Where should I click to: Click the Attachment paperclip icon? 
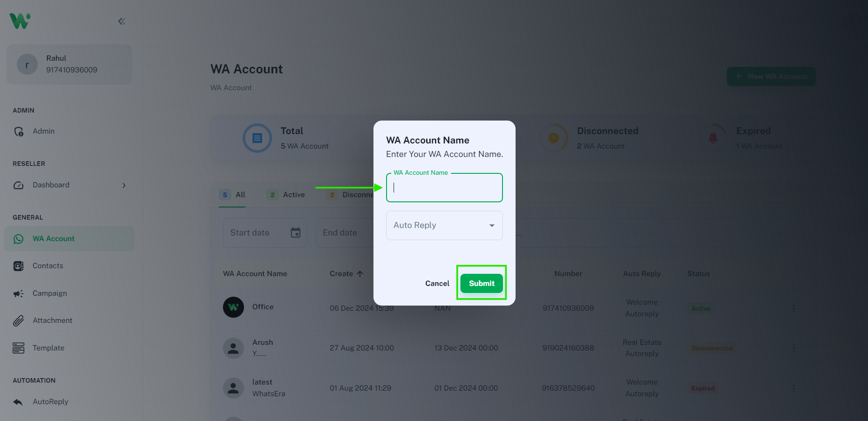(19, 321)
